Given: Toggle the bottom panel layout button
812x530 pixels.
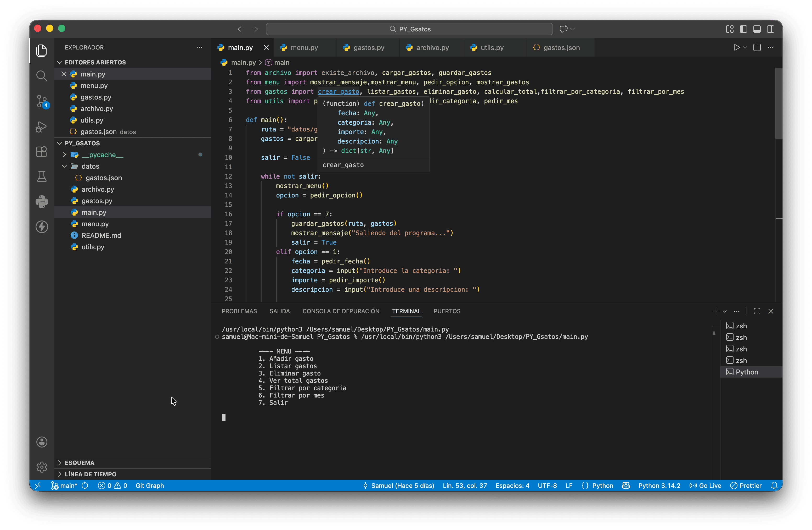Looking at the screenshot, I should 757,29.
